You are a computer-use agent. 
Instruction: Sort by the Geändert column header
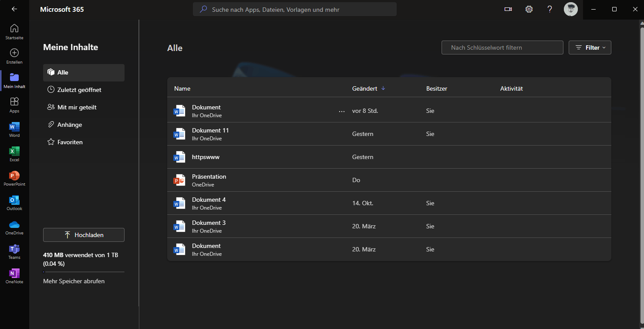364,88
